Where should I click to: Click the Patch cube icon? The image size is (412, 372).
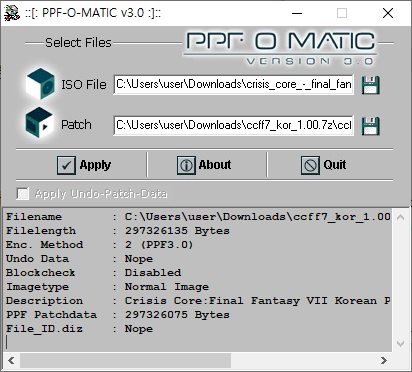39,123
